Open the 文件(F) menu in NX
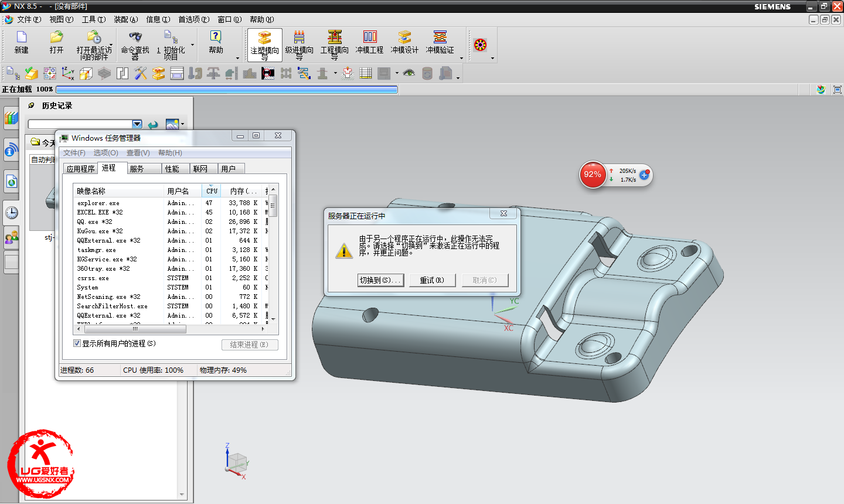The height and width of the screenshot is (504, 844). click(29, 19)
